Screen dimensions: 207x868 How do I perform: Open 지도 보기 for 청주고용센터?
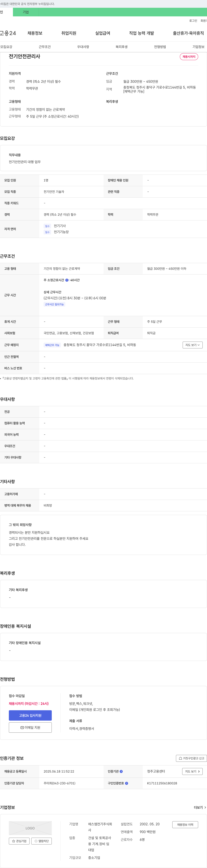(192, 771)
